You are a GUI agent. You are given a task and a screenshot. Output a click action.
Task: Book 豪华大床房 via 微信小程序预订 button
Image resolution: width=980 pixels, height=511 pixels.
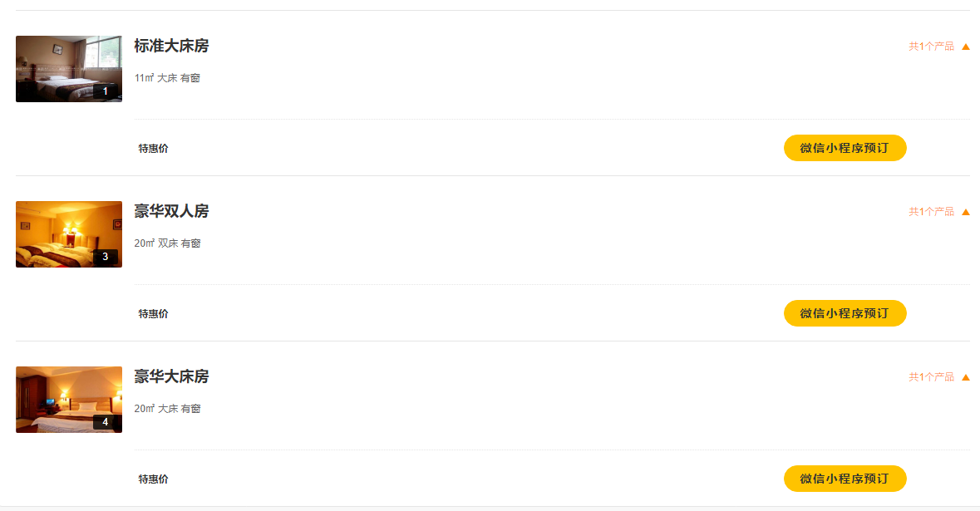[x=845, y=479]
